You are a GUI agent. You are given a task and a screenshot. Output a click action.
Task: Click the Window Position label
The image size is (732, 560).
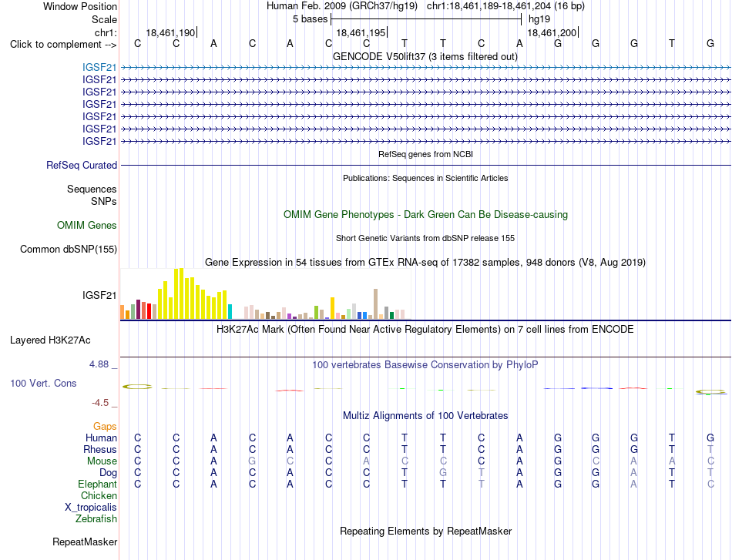coord(80,6)
